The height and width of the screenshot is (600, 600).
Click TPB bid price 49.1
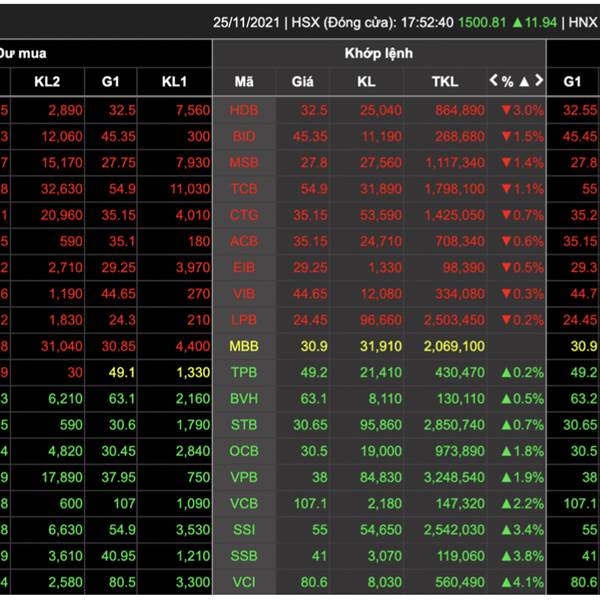coord(122,372)
